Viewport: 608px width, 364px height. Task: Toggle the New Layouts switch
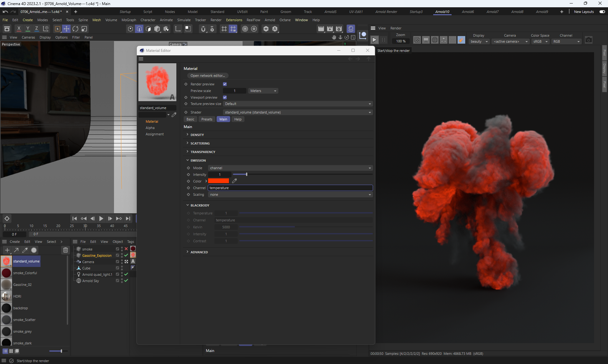[602, 12]
